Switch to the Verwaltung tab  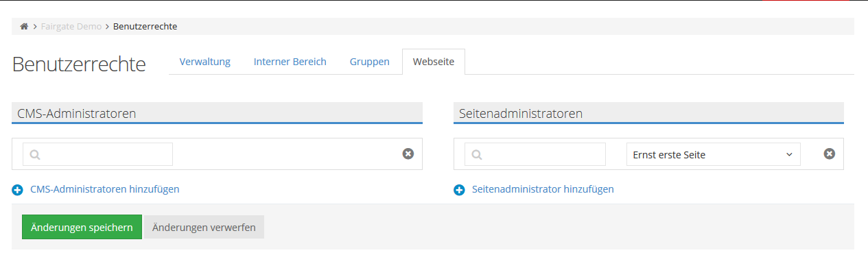205,62
